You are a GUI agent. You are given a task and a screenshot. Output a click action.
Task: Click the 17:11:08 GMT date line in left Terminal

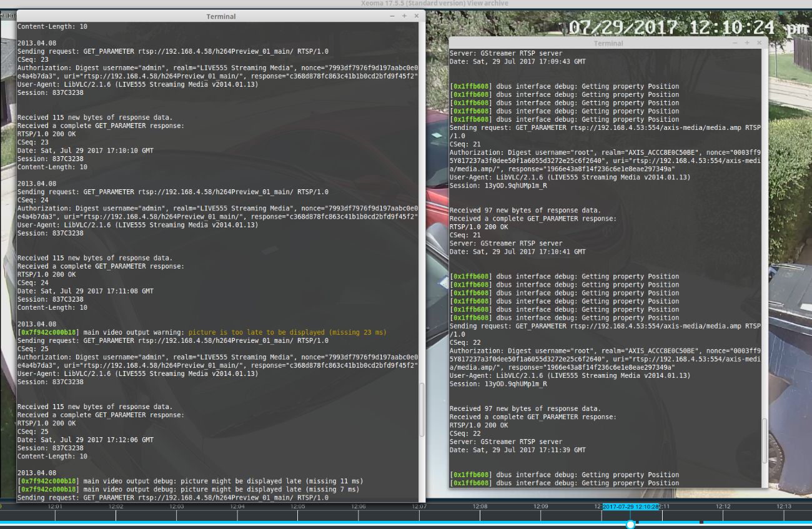click(86, 291)
